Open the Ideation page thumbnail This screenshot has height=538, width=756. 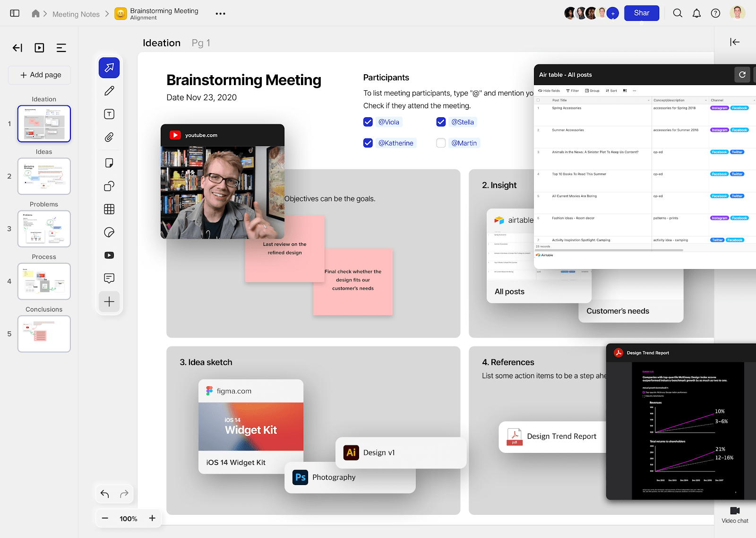click(x=44, y=124)
